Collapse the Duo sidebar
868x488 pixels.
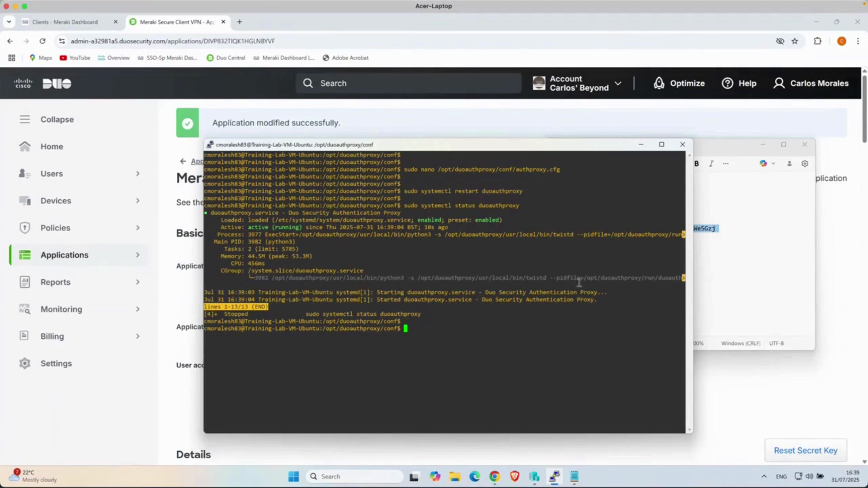[x=47, y=119]
